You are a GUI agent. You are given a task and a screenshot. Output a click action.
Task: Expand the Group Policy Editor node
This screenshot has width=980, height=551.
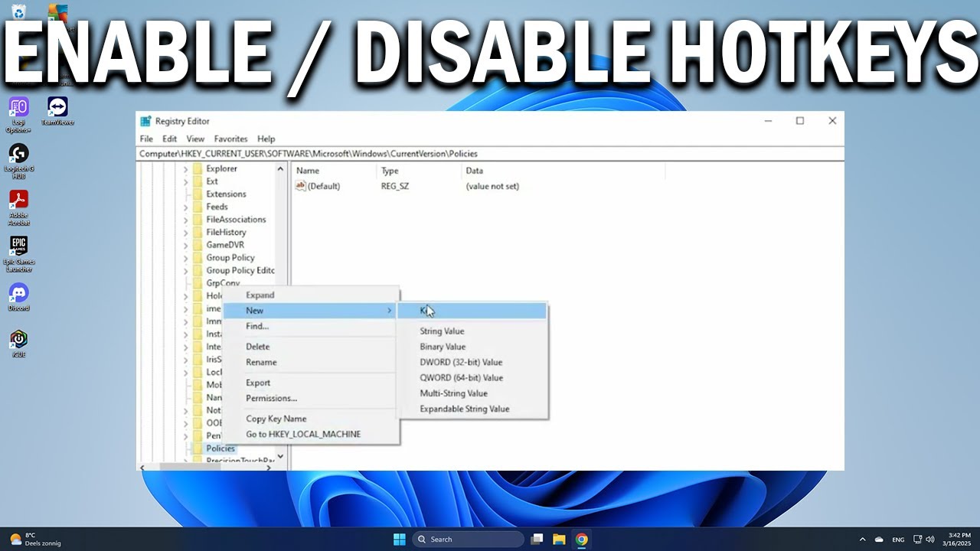tap(185, 270)
